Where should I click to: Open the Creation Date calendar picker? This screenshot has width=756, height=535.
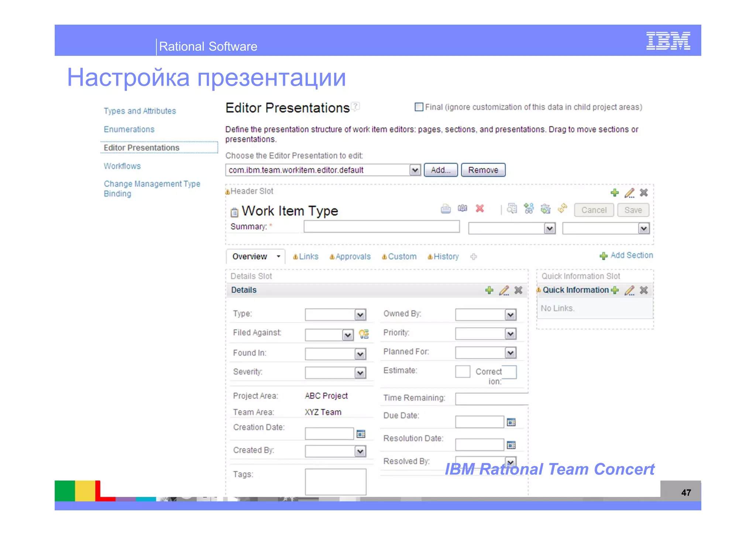[361, 434]
